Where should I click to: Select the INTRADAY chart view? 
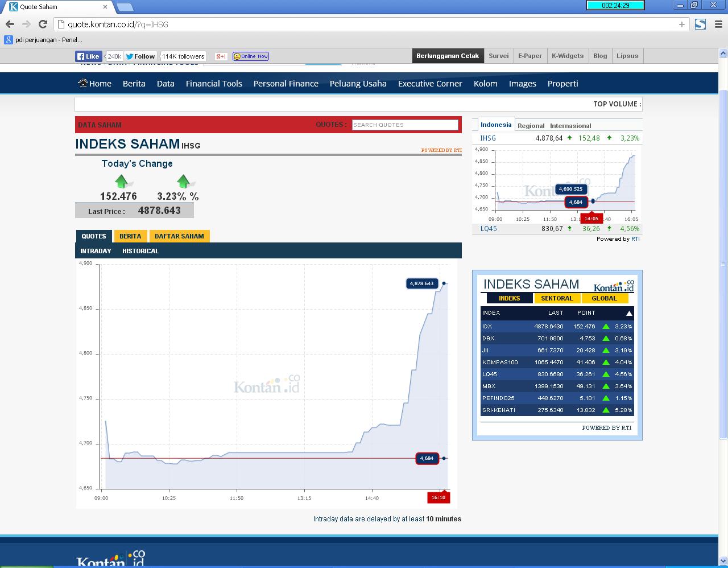96,251
